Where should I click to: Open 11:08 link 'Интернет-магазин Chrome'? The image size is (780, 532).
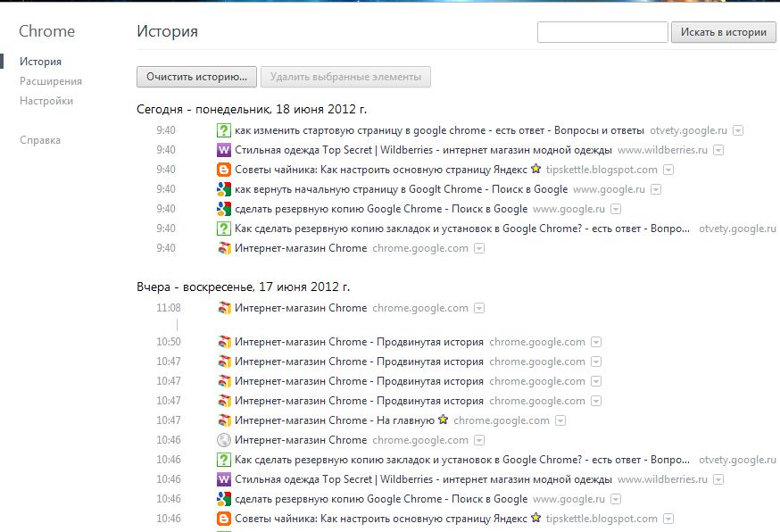[x=301, y=308]
